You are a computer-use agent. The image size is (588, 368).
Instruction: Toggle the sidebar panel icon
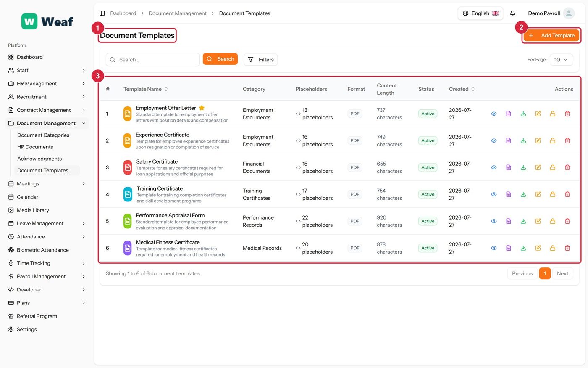pyautogui.click(x=102, y=13)
